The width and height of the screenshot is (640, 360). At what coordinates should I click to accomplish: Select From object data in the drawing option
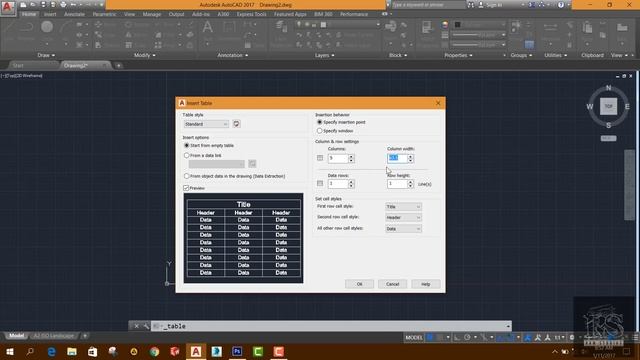point(187,176)
